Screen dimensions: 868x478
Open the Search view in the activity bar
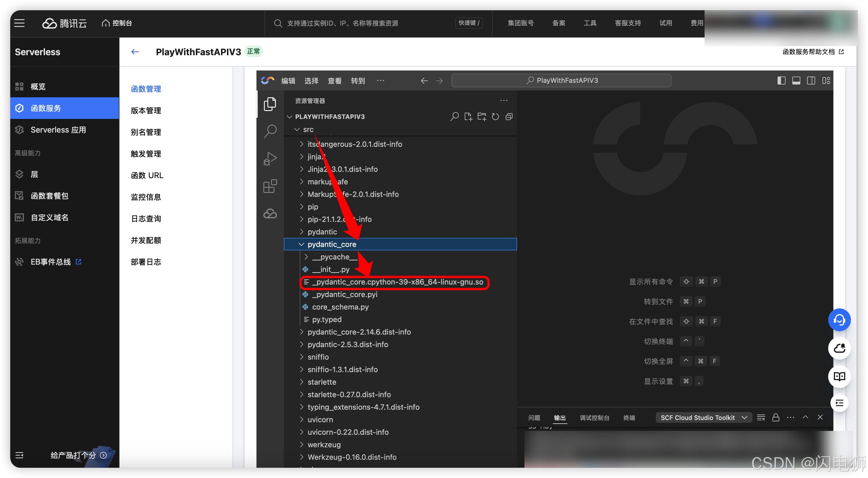270,131
